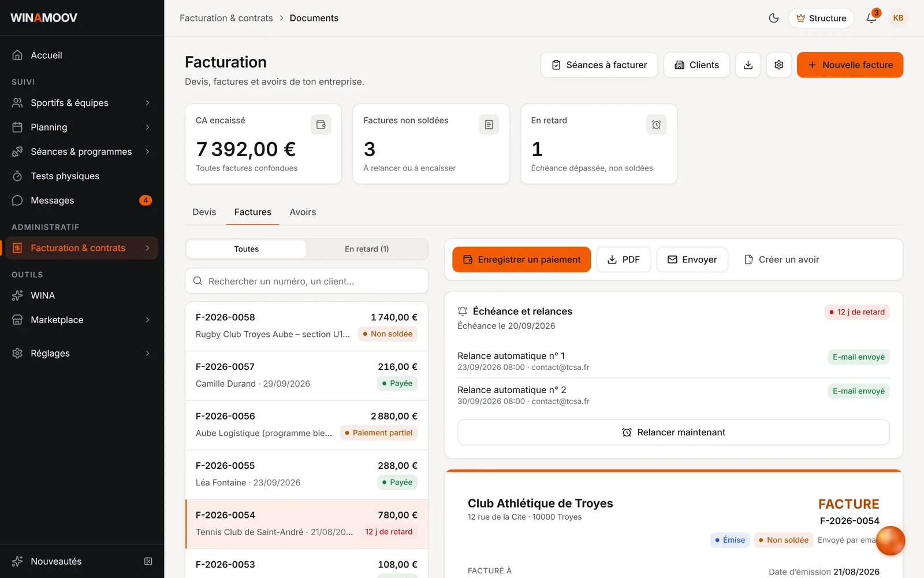Expand Marketplace submenu chevron

pyautogui.click(x=148, y=320)
